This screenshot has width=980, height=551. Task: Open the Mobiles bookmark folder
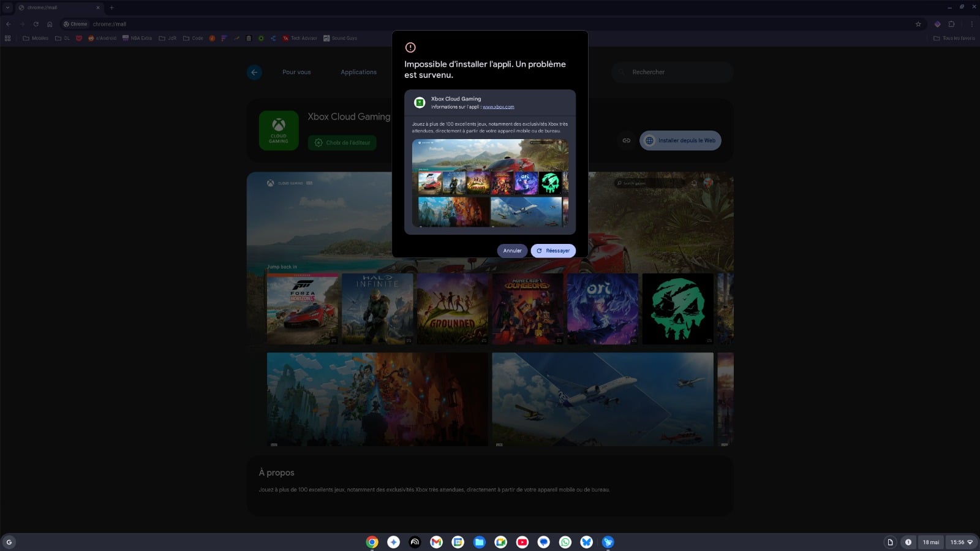(x=36, y=38)
